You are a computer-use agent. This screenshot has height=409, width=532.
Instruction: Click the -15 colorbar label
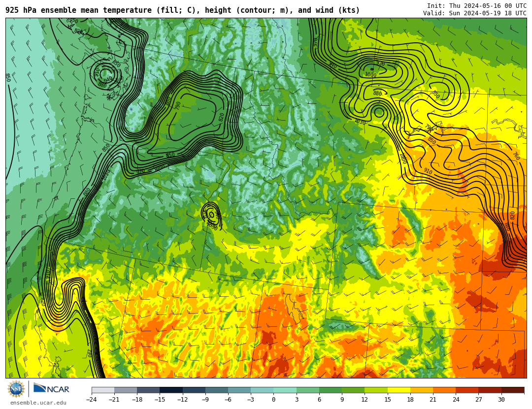(x=160, y=400)
